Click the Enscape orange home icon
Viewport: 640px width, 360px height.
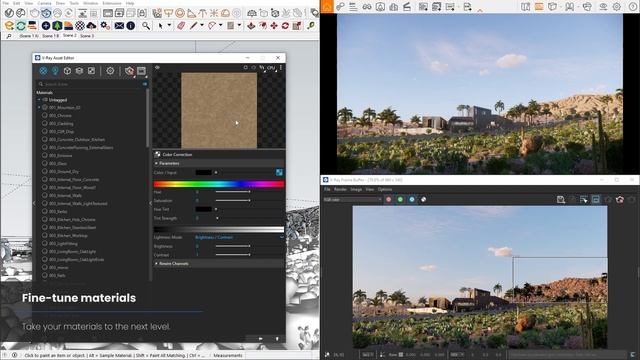click(x=327, y=7)
